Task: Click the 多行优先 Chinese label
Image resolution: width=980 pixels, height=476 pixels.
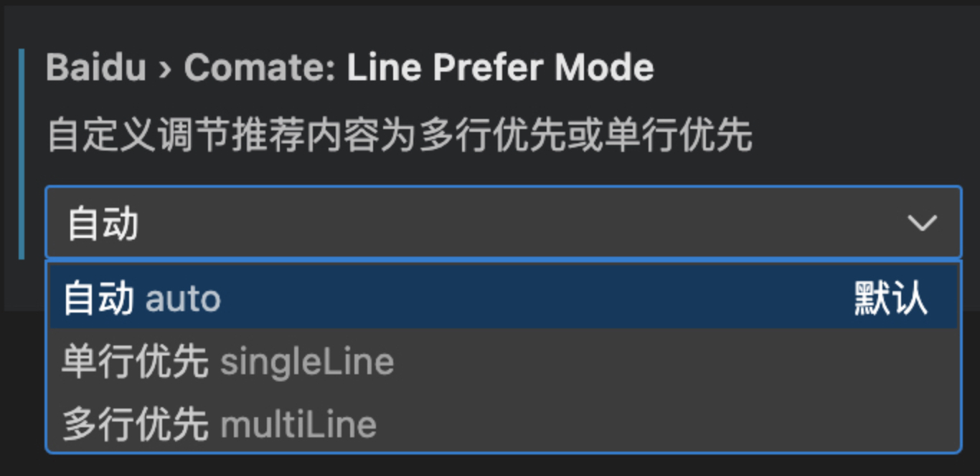Action: click(x=135, y=424)
